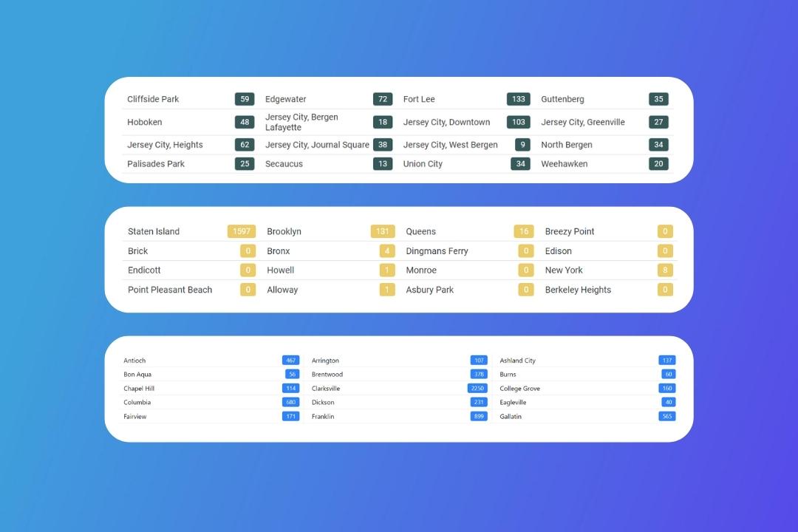Select the College Grove entry
This screenshot has height=532, width=798.
click(519, 389)
